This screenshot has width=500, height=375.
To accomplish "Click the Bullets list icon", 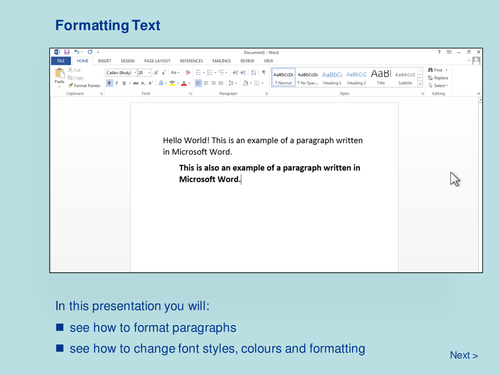I will click(198, 72).
